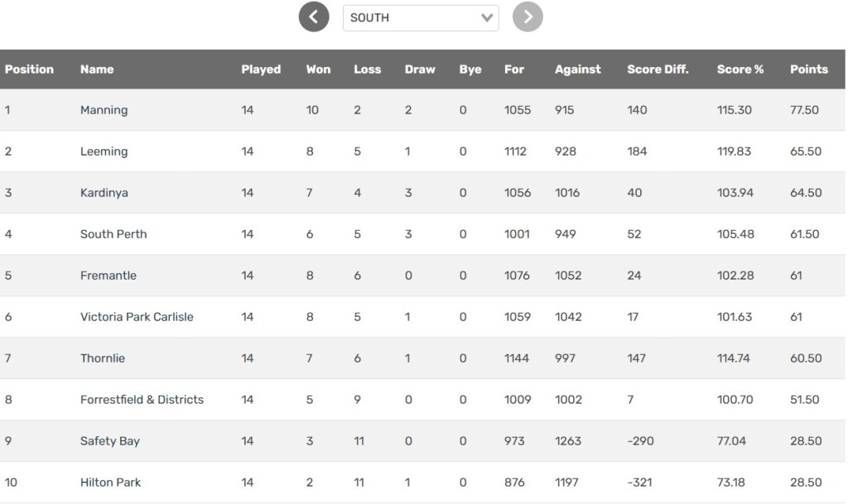The height and width of the screenshot is (504, 848).
Task: Select the Kardinya team name
Action: 104,193
